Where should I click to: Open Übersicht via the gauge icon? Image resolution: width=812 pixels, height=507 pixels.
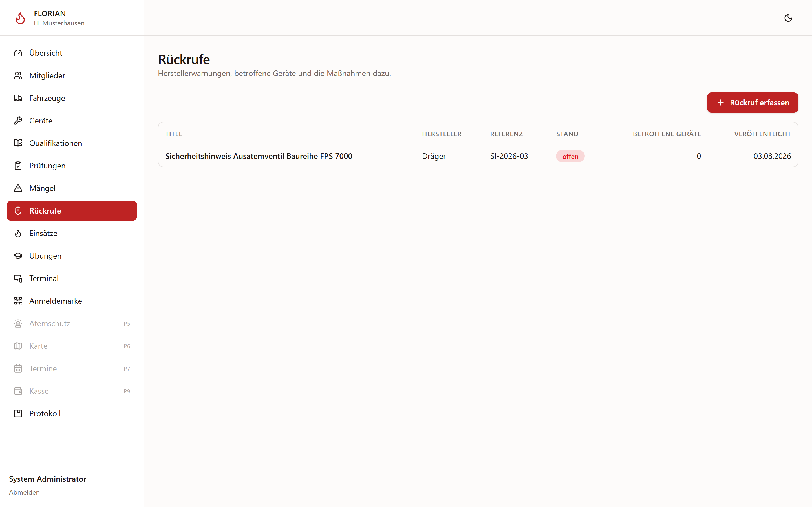(x=18, y=53)
